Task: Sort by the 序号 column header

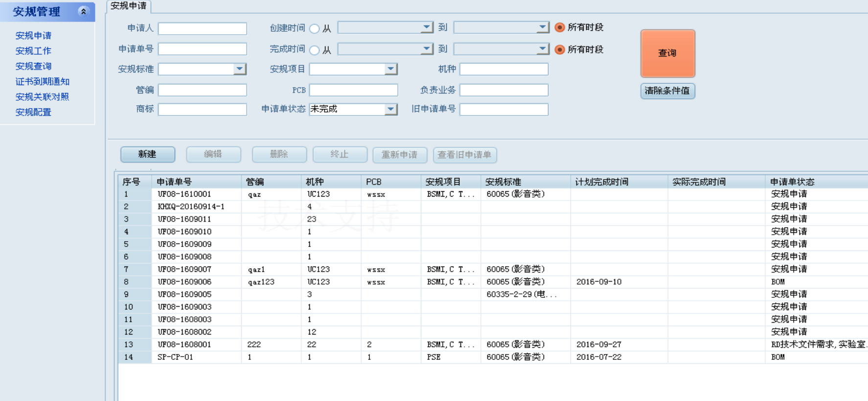Action: pyautogui.click(x=135, y=182)
